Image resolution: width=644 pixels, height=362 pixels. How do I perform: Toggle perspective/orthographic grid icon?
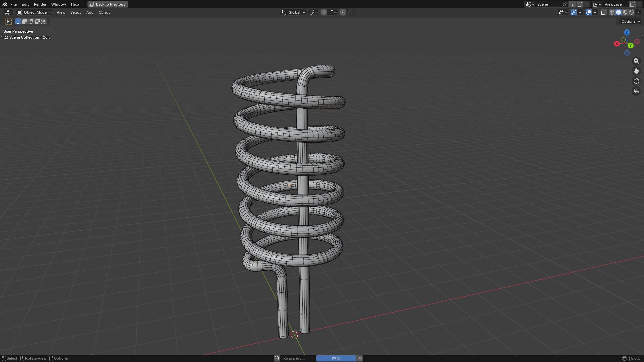tap(636, 91)
